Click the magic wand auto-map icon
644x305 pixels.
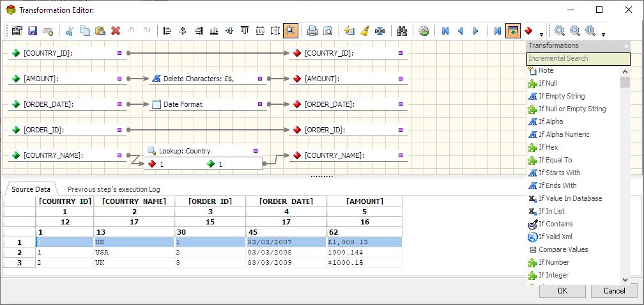349,31
